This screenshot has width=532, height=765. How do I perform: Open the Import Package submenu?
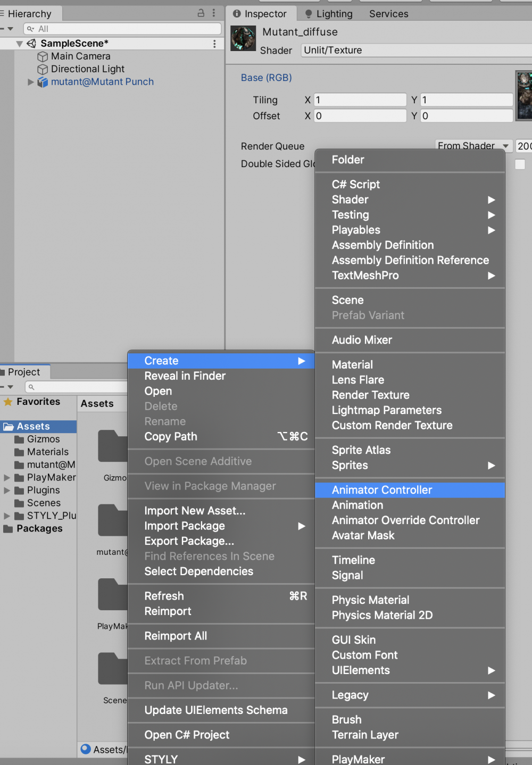(221, 526)
